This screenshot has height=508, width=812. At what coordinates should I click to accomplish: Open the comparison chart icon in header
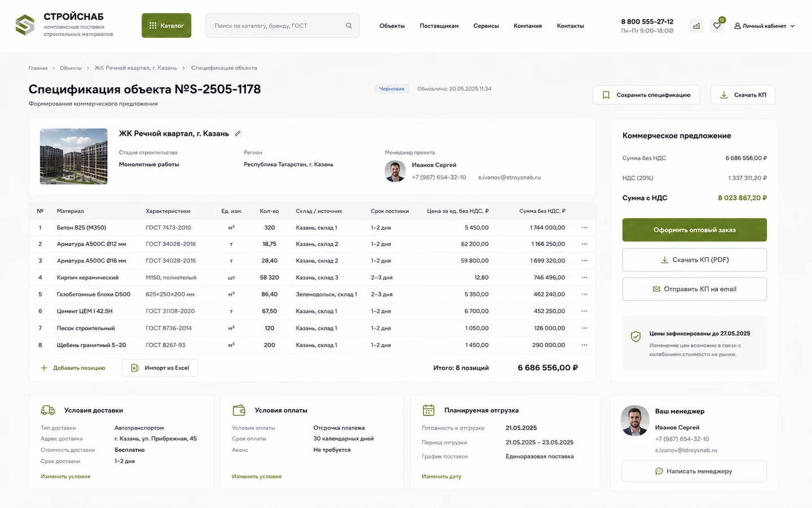click(696, 26)
